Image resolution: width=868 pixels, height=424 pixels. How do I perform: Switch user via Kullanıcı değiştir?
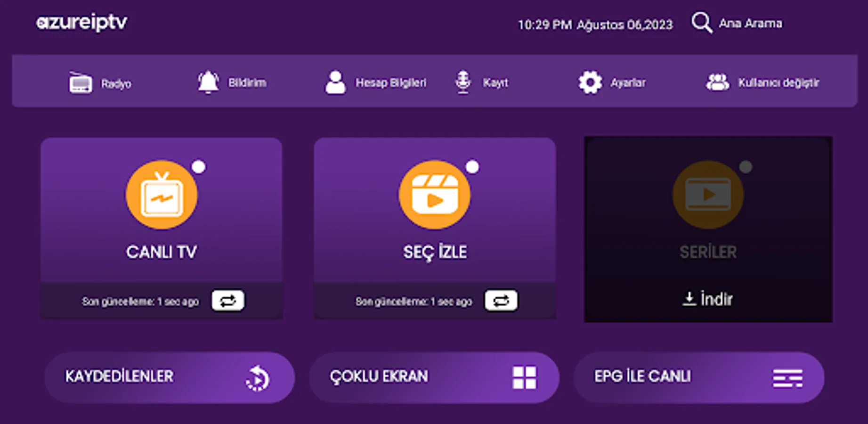pyautogui.click(x=758, y=82)
